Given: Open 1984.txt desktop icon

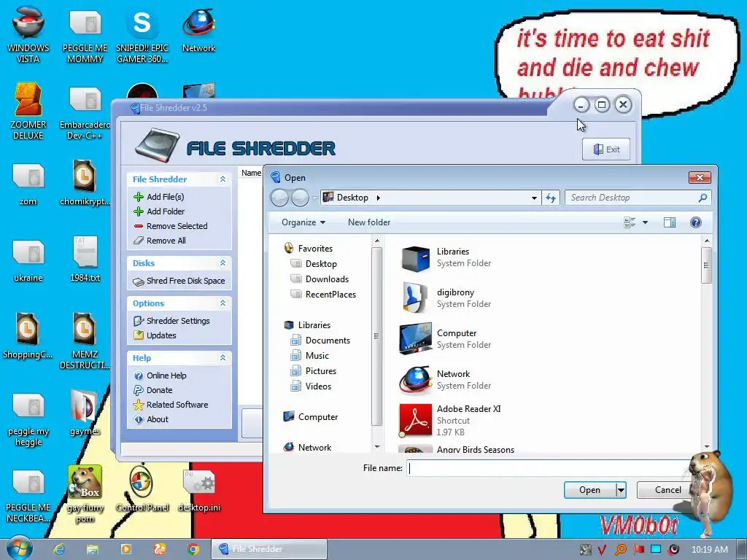Looking at the screenshot, I should tap(85, 258).
